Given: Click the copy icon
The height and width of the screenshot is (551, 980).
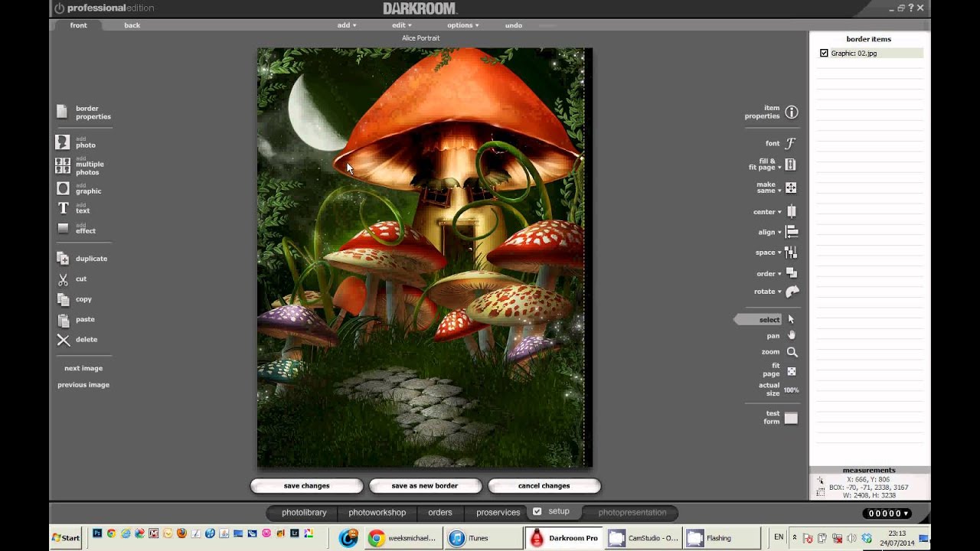Looking at the screenshot, I should [63, 299].
